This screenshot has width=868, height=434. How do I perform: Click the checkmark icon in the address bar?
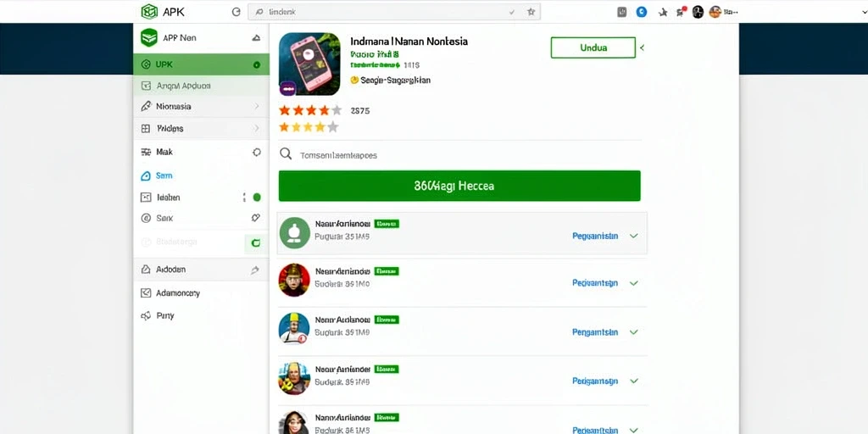coord(512,12)
